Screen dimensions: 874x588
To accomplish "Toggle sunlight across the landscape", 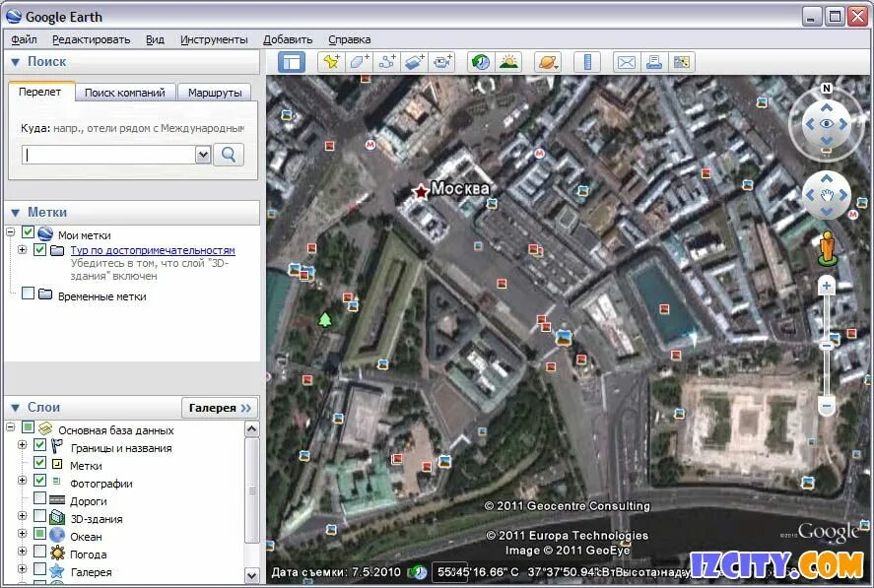I will point(508,62).
